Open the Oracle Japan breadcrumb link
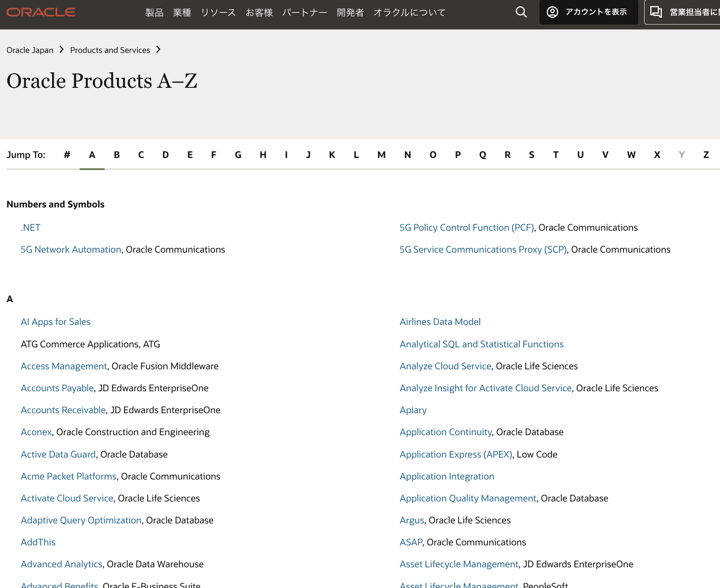720x588 pixels. point(30,50)
